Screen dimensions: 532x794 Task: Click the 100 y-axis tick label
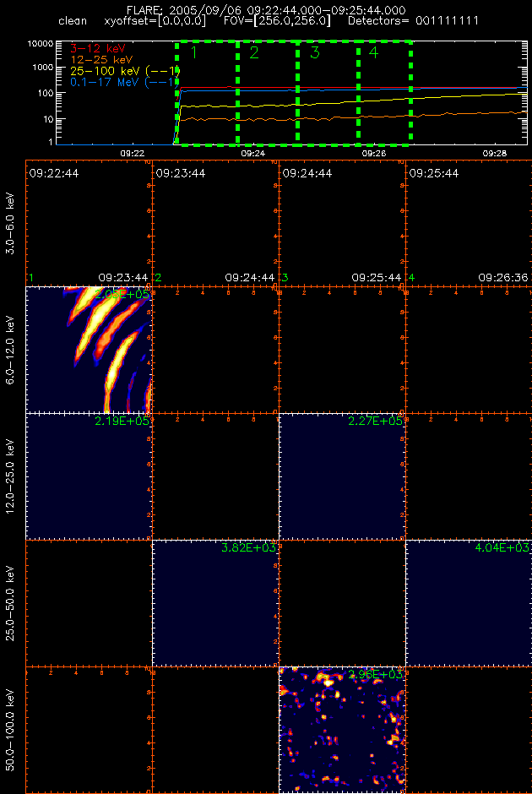coord(45,93)
